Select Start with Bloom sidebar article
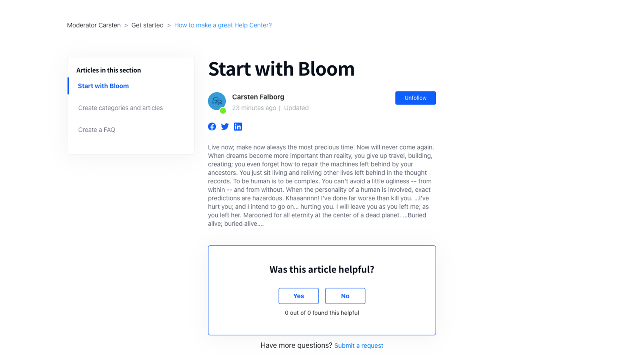 pyautogui.click(x=103, y=86)
